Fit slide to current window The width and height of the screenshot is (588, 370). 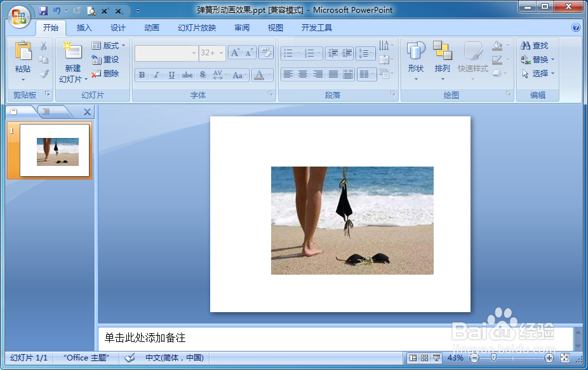tap(565, 358)
